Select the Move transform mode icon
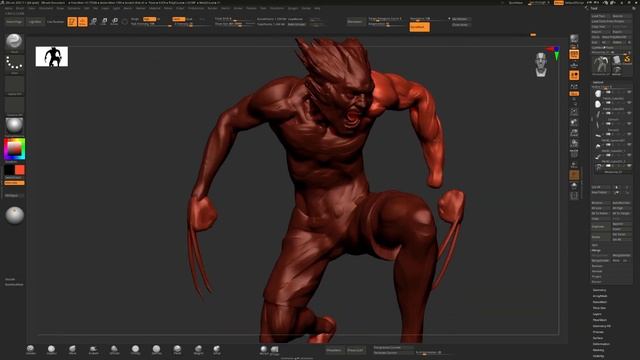Screen dimensions: 640x360 tap(93, 21)
